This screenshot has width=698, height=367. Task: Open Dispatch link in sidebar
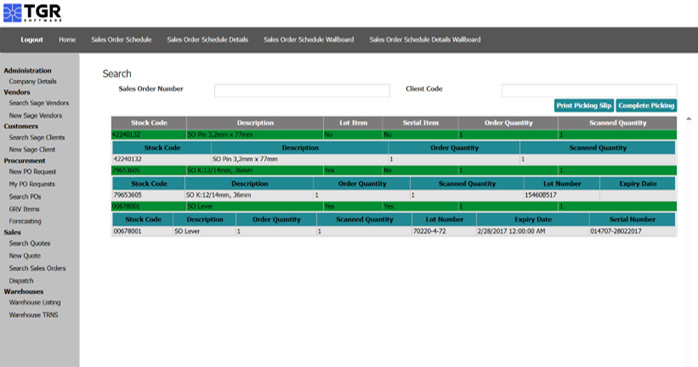coord(21,281)
